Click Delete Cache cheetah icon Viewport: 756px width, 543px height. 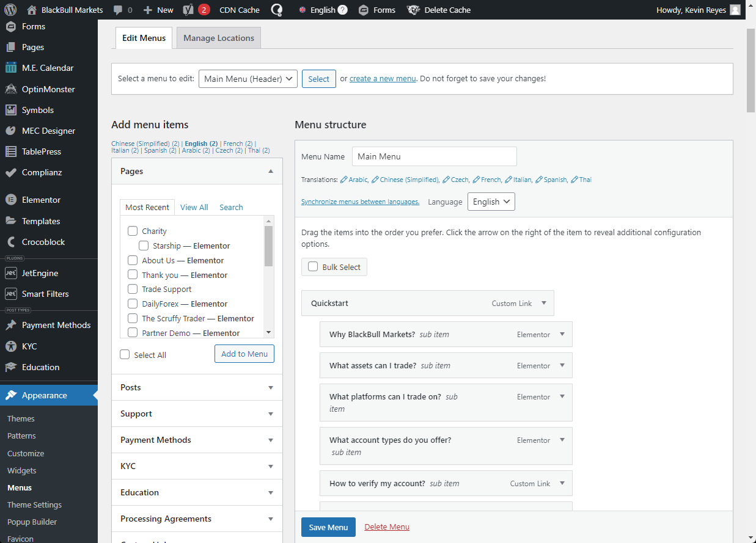(413, 10)
